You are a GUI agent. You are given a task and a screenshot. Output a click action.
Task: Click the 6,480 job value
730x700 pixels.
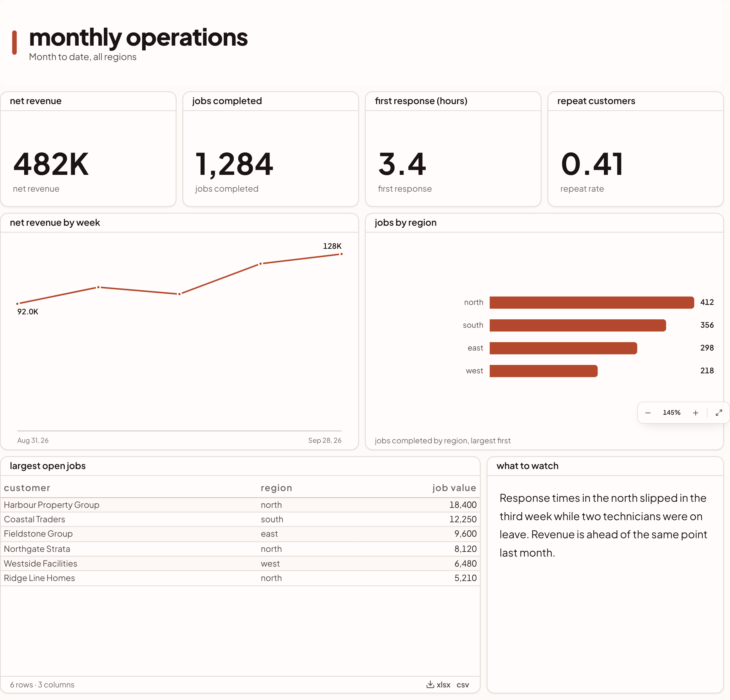tap(465, 563)
